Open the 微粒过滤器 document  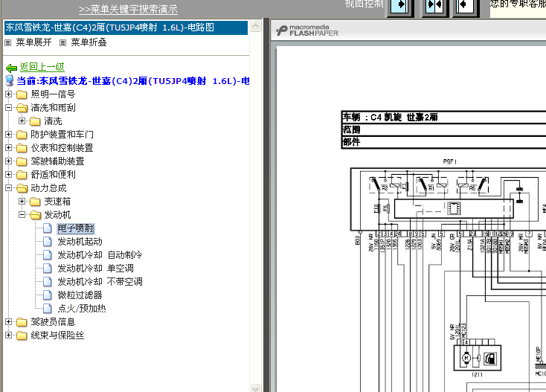pyautogui.click(x=80, y=295)
